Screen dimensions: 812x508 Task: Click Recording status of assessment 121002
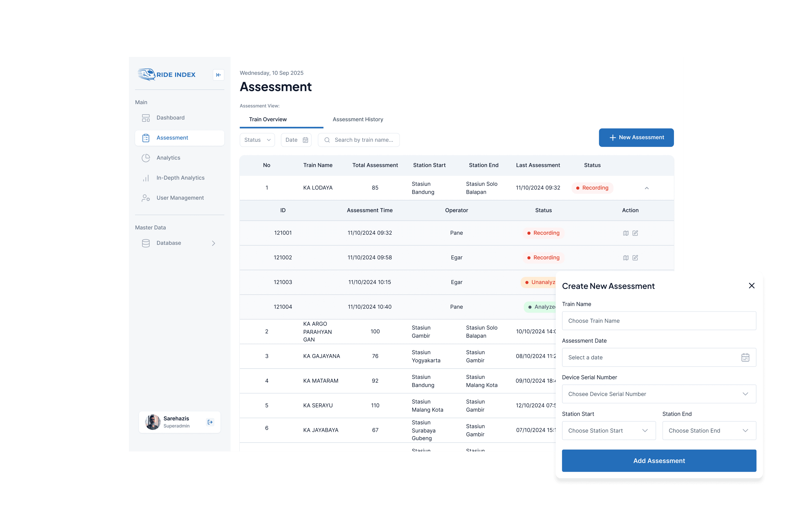click(543, 258)
